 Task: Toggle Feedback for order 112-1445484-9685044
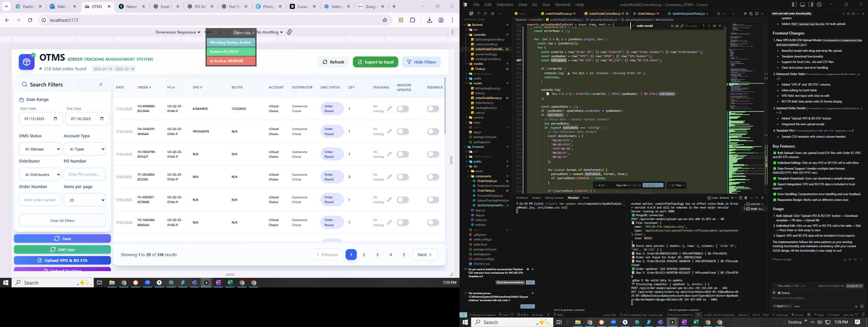point(433,223)
